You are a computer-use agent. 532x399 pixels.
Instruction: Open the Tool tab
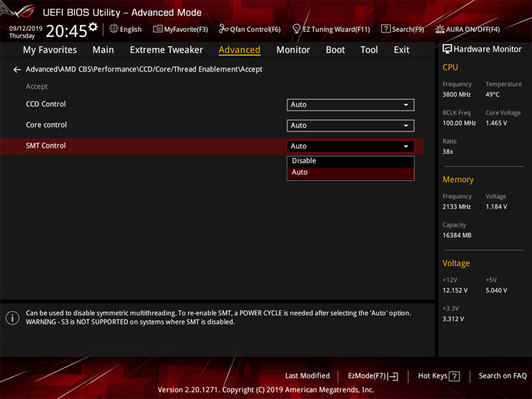[x=369, y=50]
